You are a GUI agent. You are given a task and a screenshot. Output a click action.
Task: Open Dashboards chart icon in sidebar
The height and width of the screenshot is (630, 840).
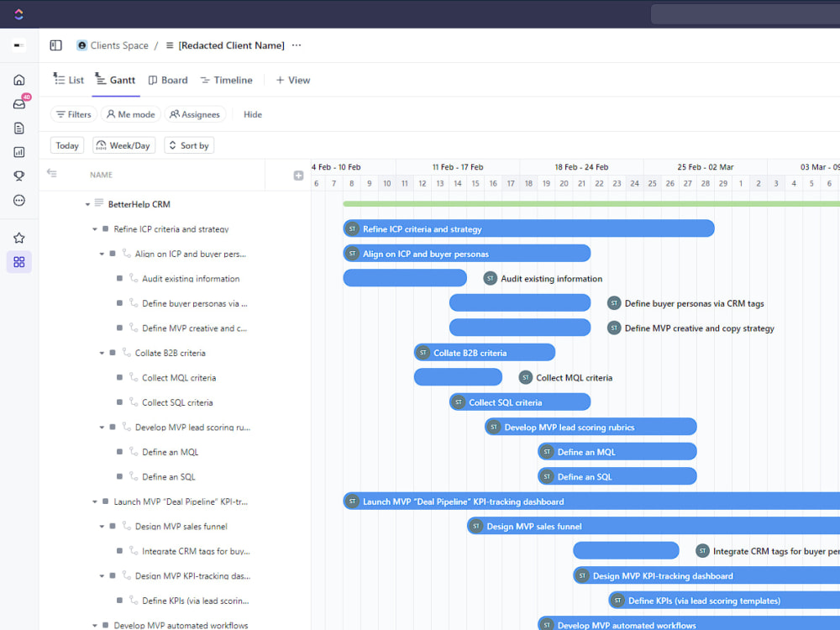tap(19, 152)
